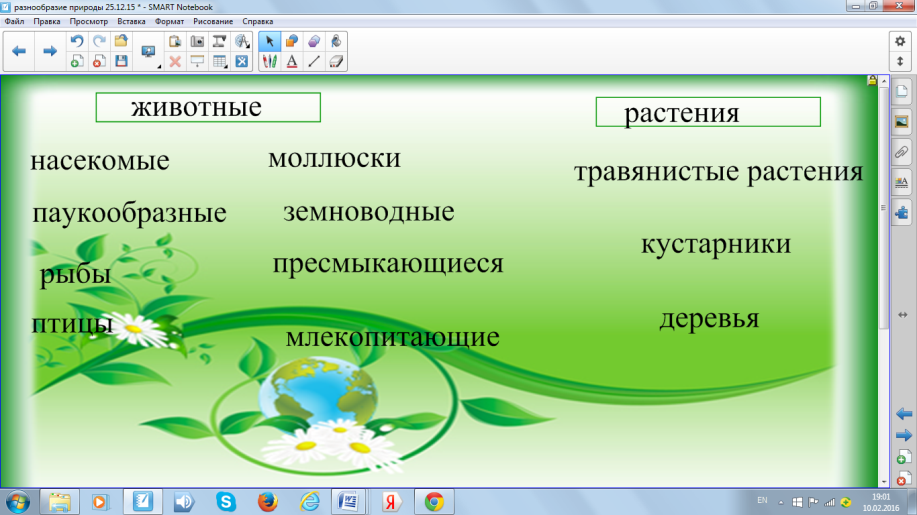Select the животные text box
The height and width of the screenshot is (515, 917).
(x=208, y=107)
